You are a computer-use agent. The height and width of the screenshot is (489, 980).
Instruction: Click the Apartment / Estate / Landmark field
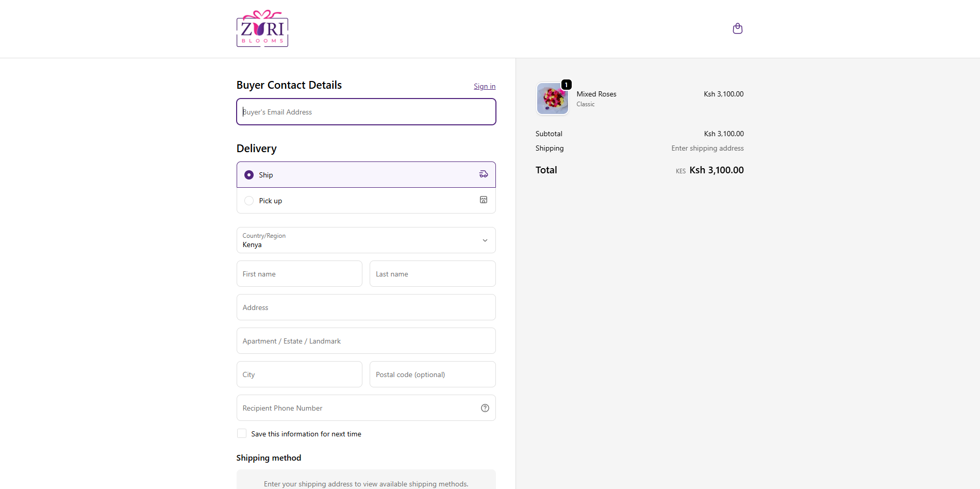366,340
